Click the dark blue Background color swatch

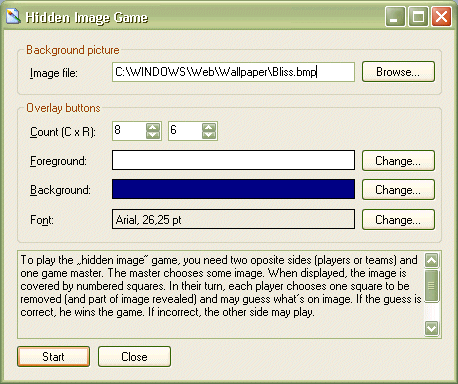click(233, 189)
